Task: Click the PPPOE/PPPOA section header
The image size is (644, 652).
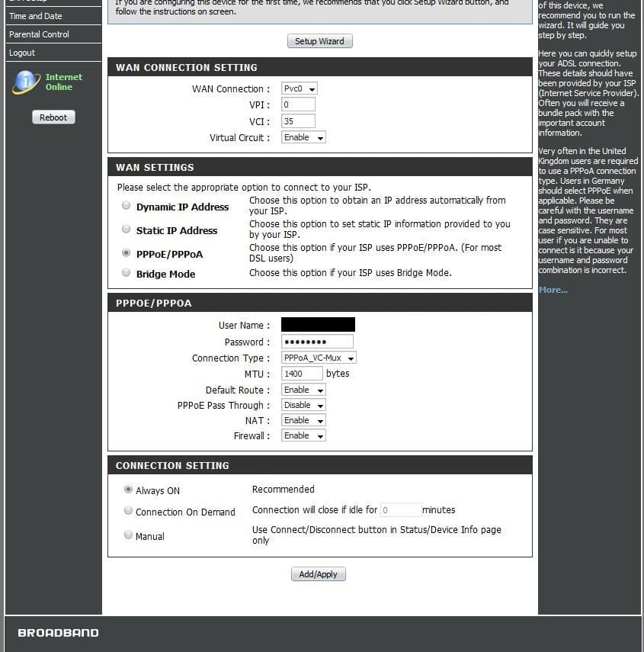Action: tap(320, 303)
